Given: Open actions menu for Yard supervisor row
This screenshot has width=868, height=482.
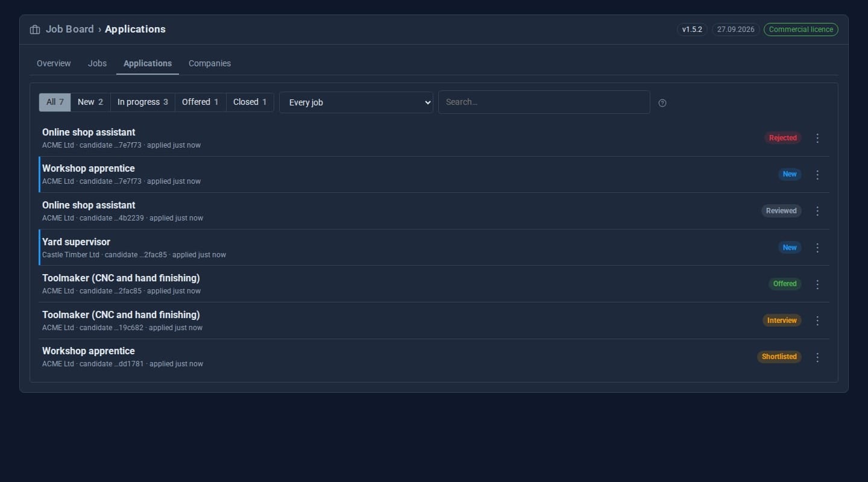Looking at the screenshot, I should tap(817, 248).
